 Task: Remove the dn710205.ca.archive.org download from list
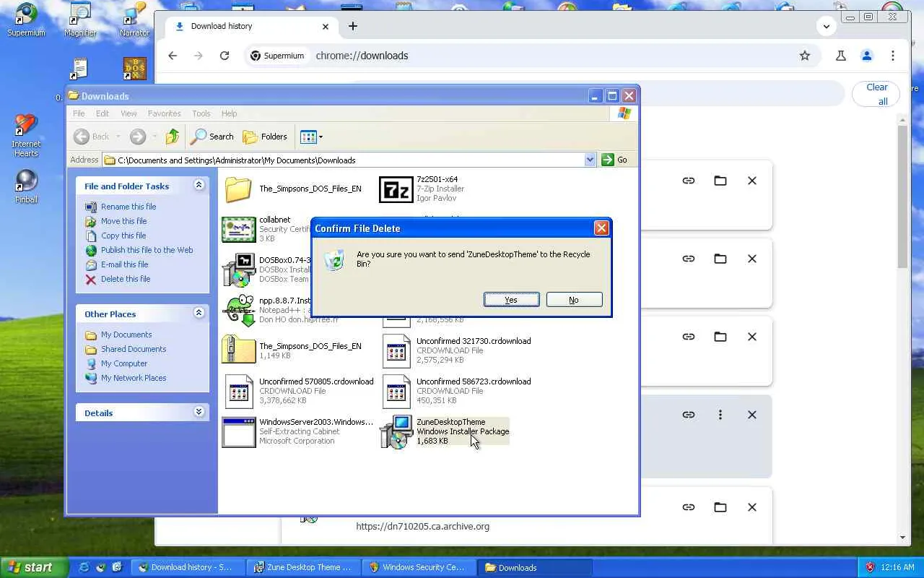(x=752, y=507)
